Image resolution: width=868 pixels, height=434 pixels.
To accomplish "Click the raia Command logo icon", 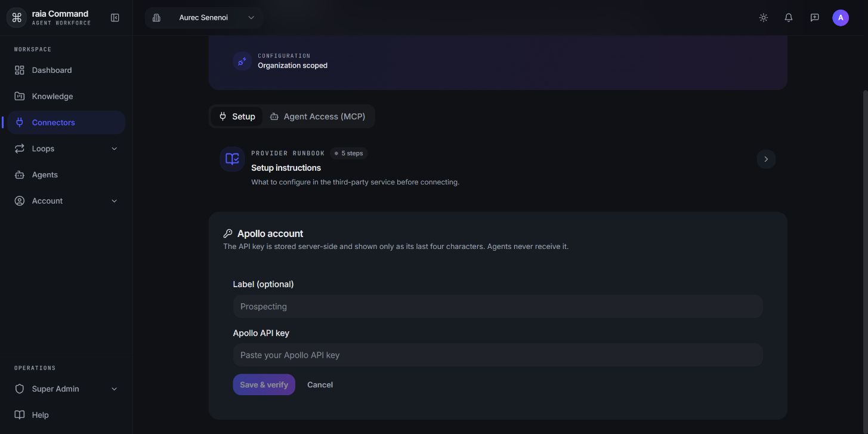I will [17, 18].
